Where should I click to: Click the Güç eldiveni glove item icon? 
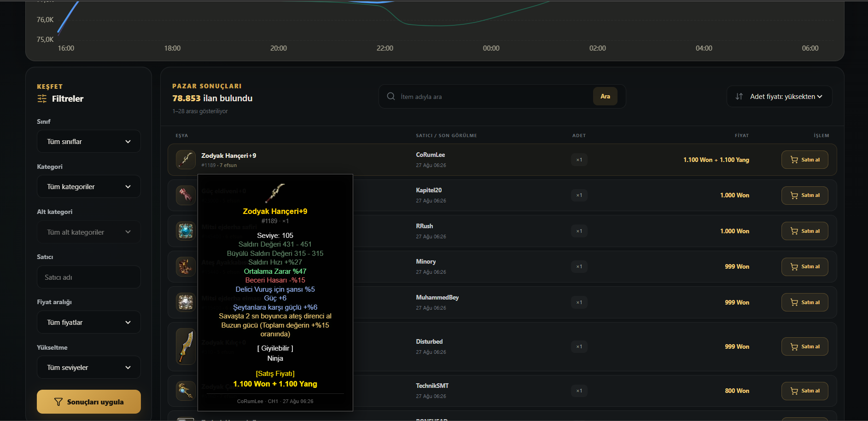pyautogui.click(x=186, y=195)
